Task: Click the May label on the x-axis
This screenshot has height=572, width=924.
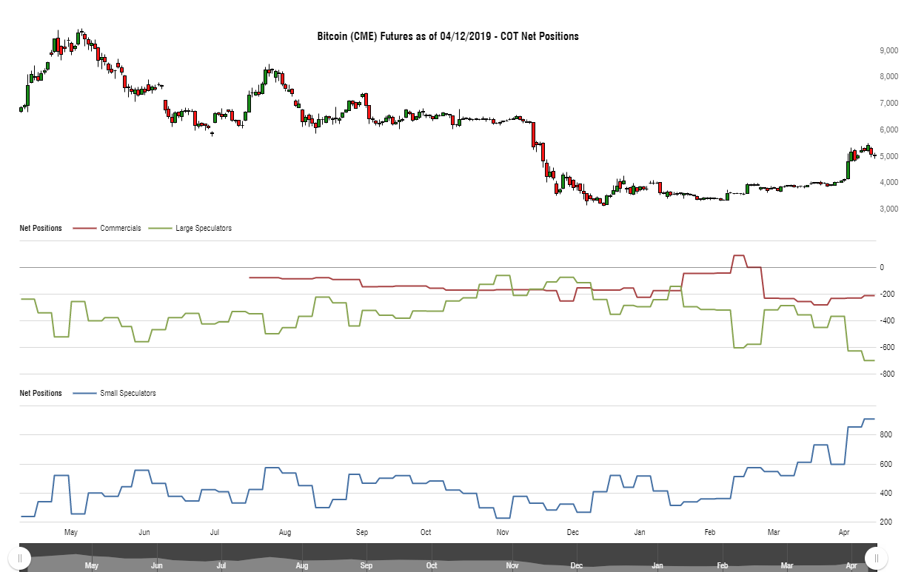Action: point(71,532)
